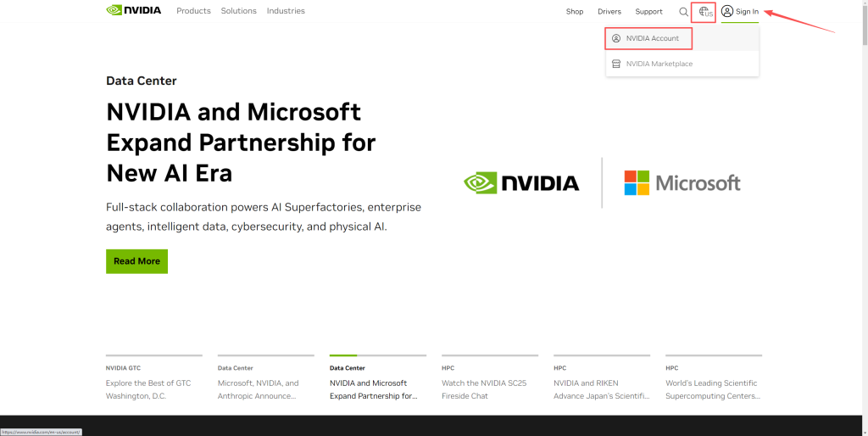Open the search magnifier icon
This screenshot has width=868, height=436.
click(683, 12)
